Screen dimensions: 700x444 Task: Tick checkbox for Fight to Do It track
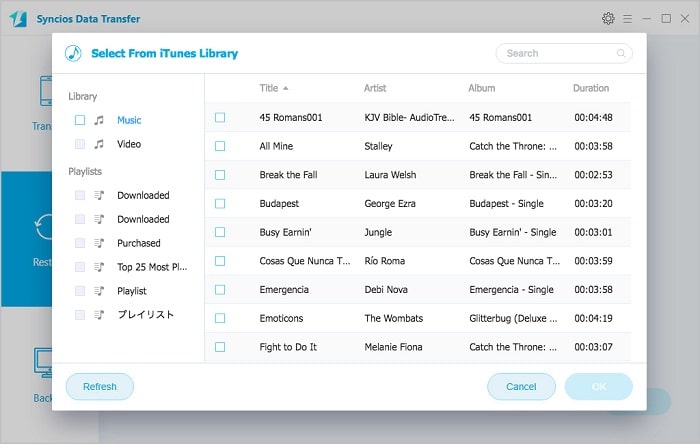(x=220, y=347)
